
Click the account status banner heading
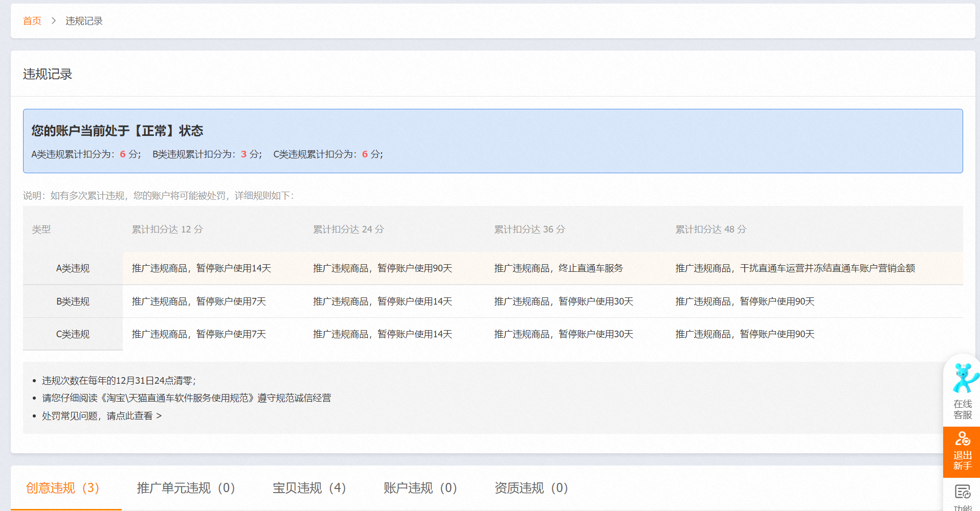tap(117, 131)
